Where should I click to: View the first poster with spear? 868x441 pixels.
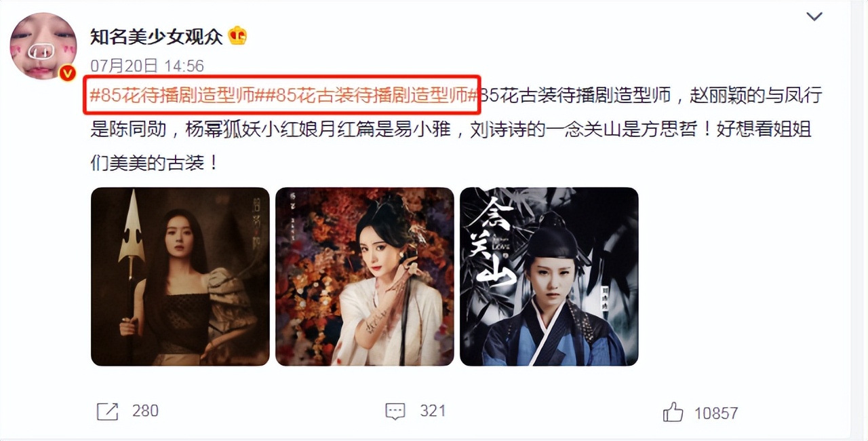(180, 277)
